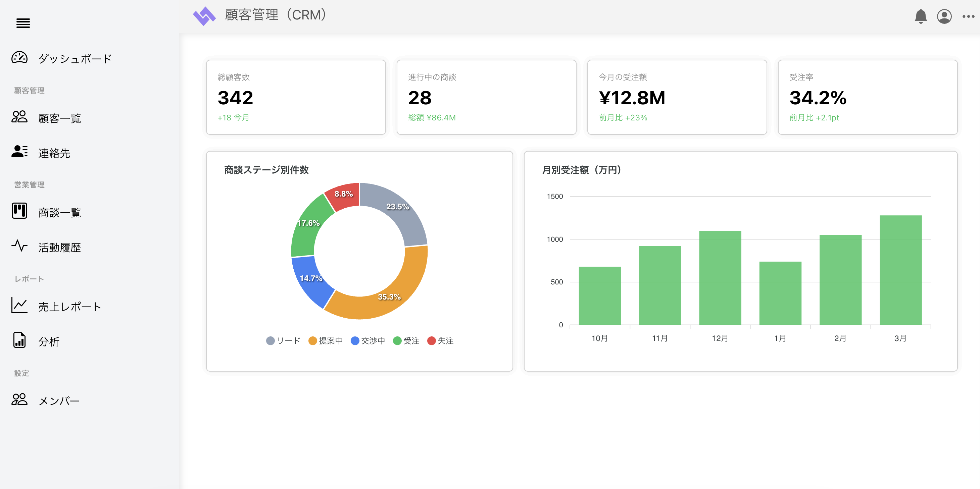This screenshot has height=489, width=980.
Task: Toggle リード legend item in donut chart
Action: coord(283,341)
